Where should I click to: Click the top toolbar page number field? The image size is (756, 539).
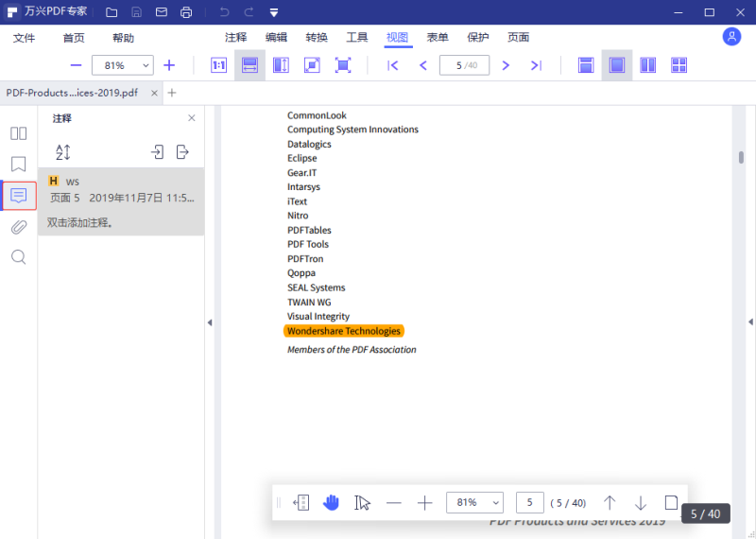point(464,65)
